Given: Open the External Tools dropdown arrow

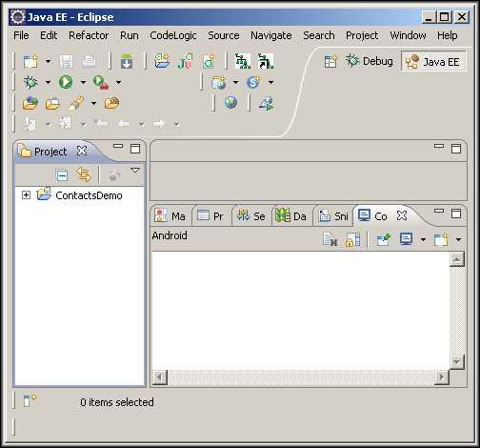Looking at the screenshot, I should (x=118, y=82).
